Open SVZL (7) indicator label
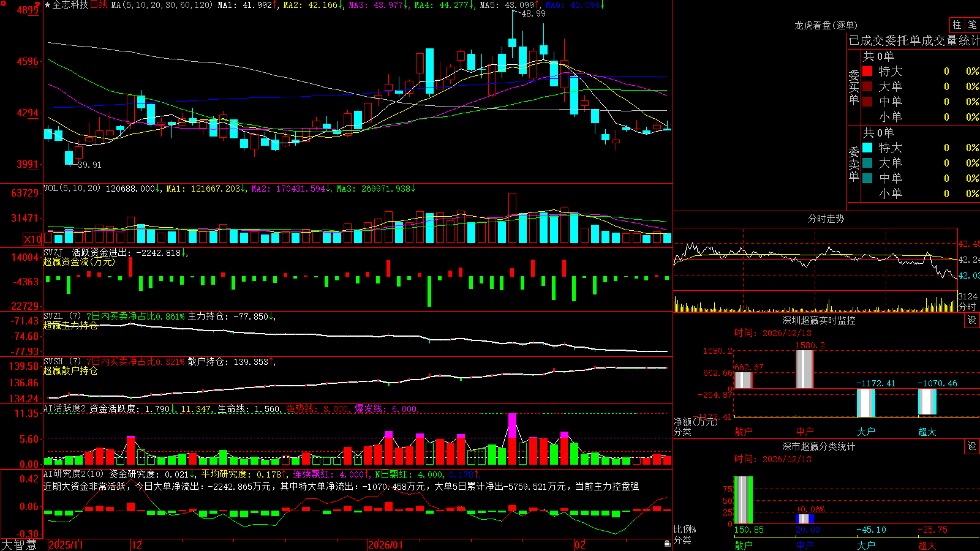980x551 pixels. coord(62,317)
